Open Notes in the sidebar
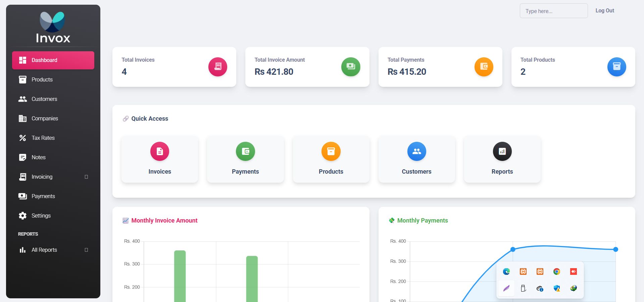This screenshot has width=644, height=302. tap(53, 158)
